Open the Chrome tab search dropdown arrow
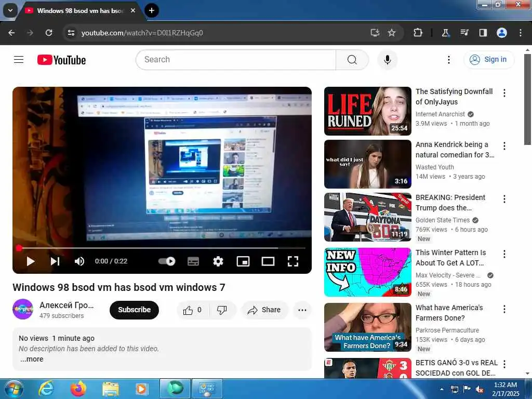532x399 pixels. tap(10, 10)
